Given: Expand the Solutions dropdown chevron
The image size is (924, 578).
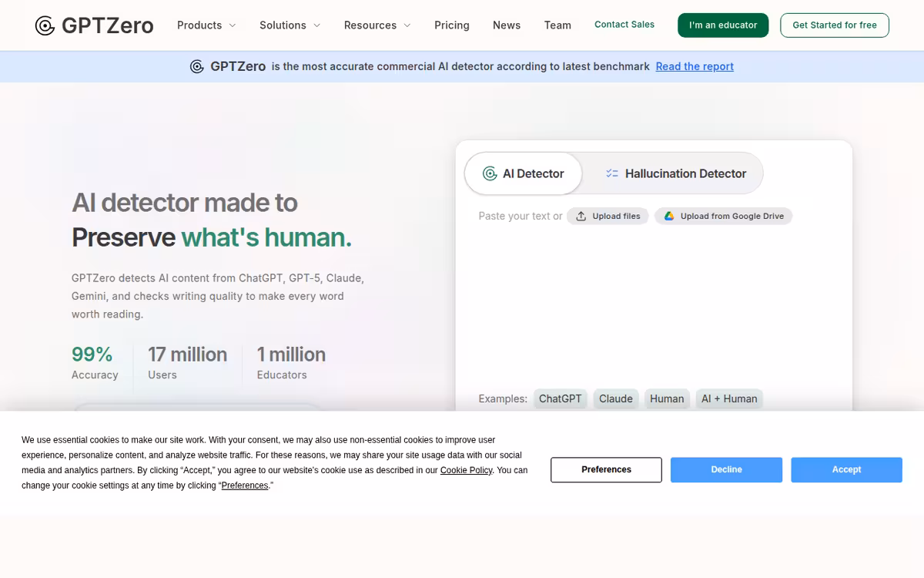Looking at the screenshot, I should click(x=316, y=25).
